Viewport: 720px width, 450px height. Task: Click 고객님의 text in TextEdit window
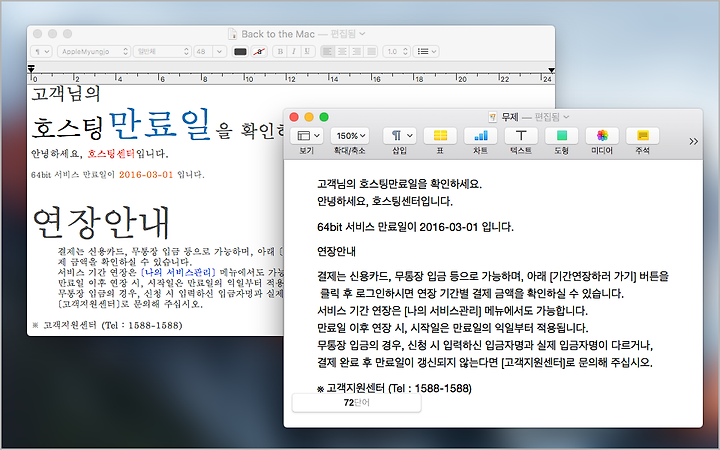[x=66, y=95]
